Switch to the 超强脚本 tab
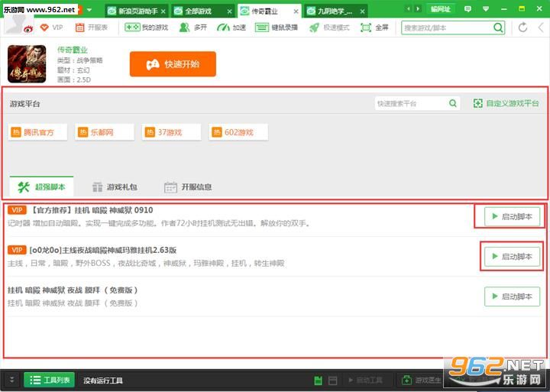The image size is (550, 392). pos(42,186)
